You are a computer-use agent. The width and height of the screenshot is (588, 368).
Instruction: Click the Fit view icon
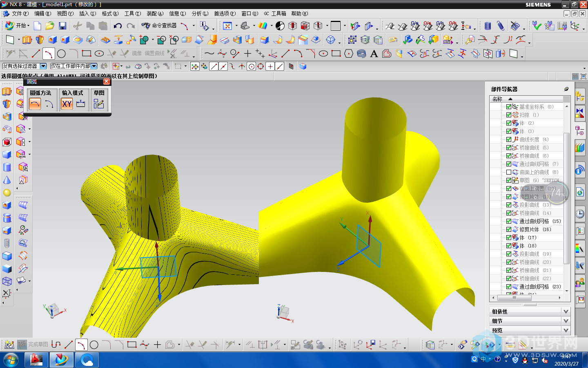click(227, 26)
